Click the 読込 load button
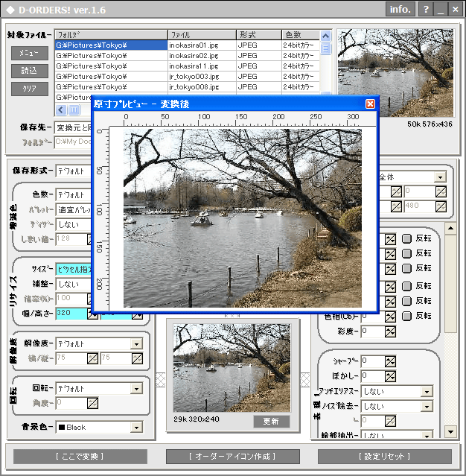The image size is (466, 476). [30, 71]
